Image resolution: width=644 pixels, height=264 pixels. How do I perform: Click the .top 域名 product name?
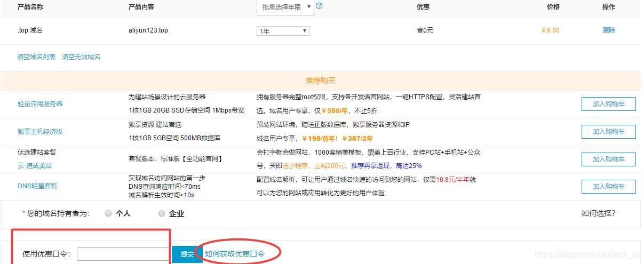(30, 30)
